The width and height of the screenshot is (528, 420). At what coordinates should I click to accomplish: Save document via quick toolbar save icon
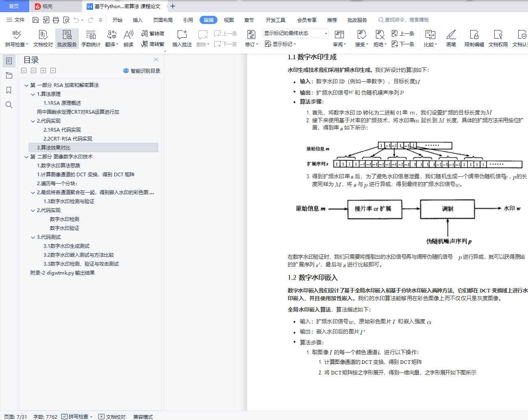pyautogui.click(x=35, y=20)
